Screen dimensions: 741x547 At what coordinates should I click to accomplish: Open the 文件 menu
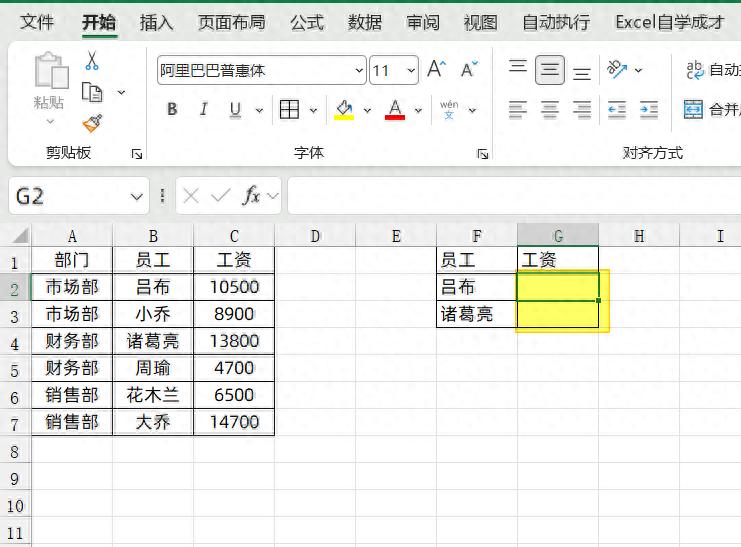point(37,22)
